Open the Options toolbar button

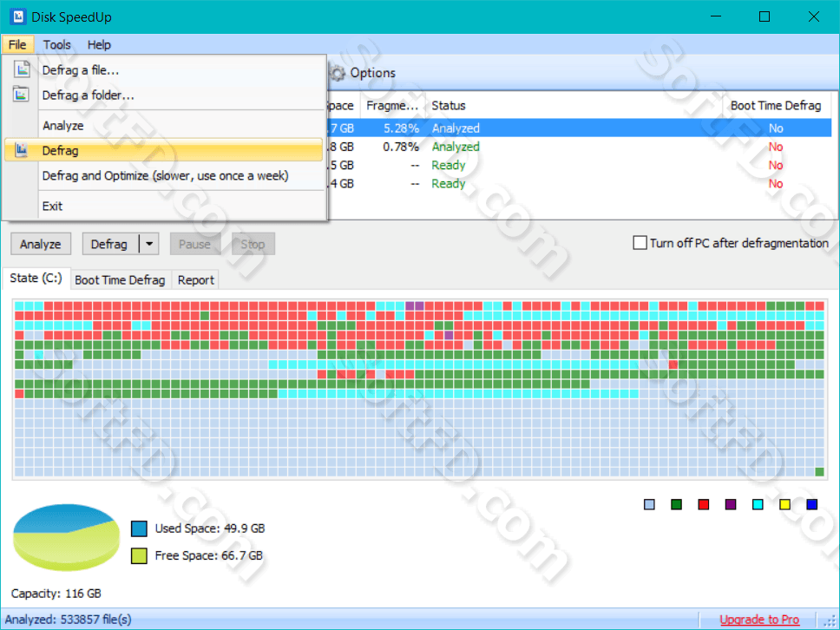coord(362,73)
